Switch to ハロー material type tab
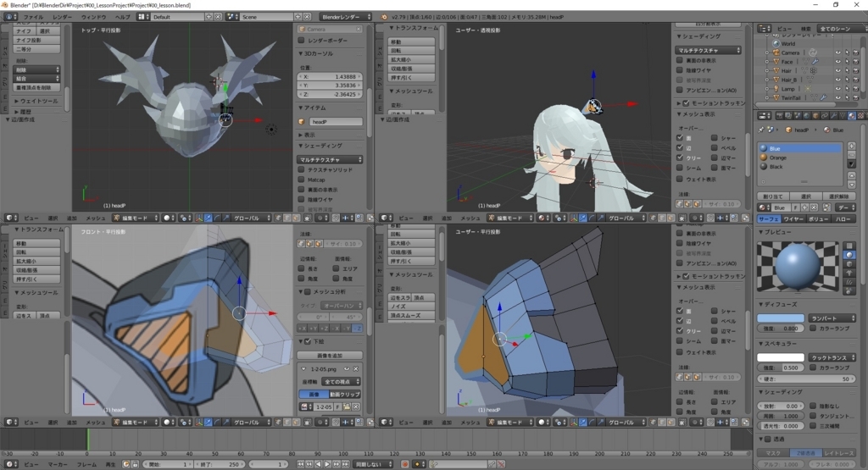868x470 pixels. 843,219
